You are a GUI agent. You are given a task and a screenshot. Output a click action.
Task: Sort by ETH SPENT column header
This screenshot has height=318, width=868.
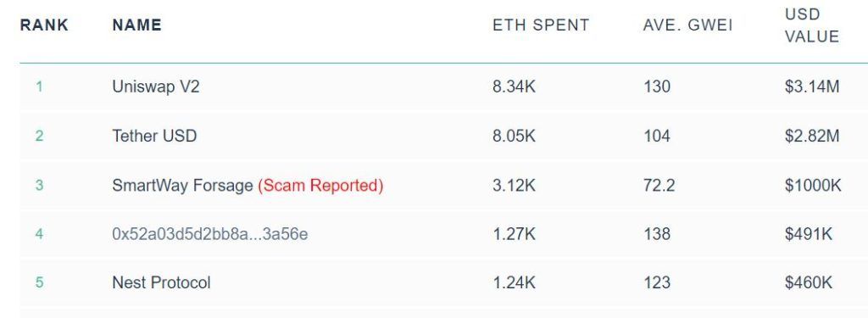541,25
